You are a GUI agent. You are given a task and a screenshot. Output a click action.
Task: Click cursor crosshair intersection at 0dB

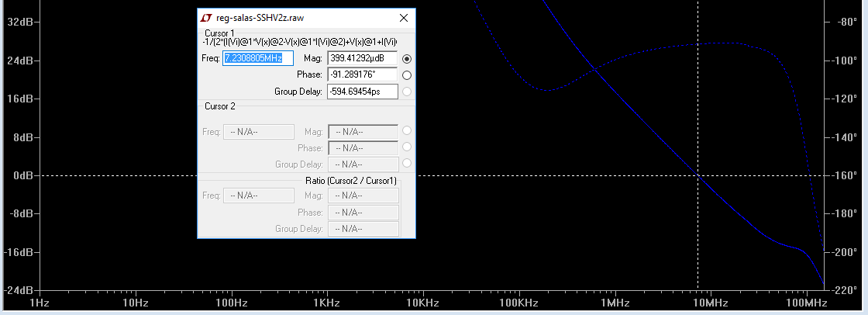click(697, 175)
